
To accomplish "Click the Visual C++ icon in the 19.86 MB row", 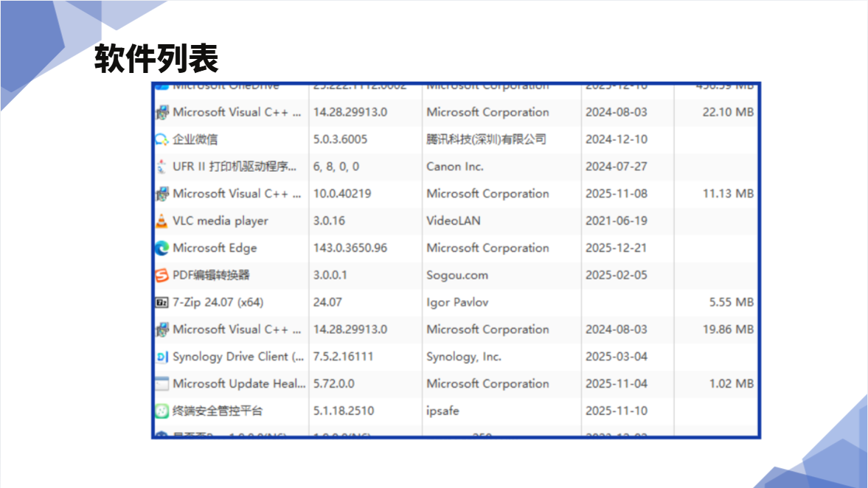I will (x=162, y=330).
